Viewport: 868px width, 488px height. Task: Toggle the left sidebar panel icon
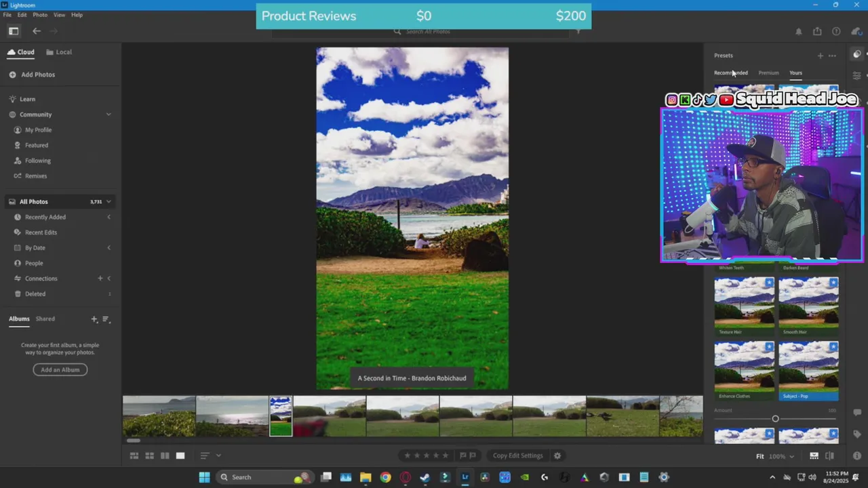[14, 30]
